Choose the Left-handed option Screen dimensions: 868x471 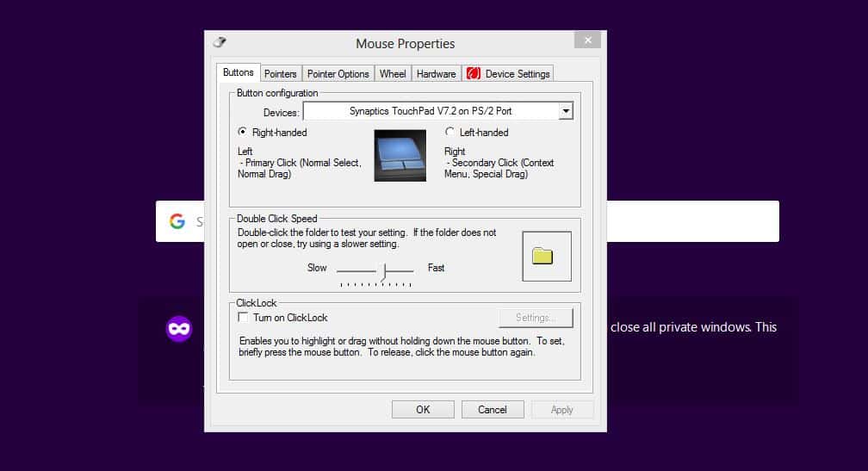pos(449,133)
